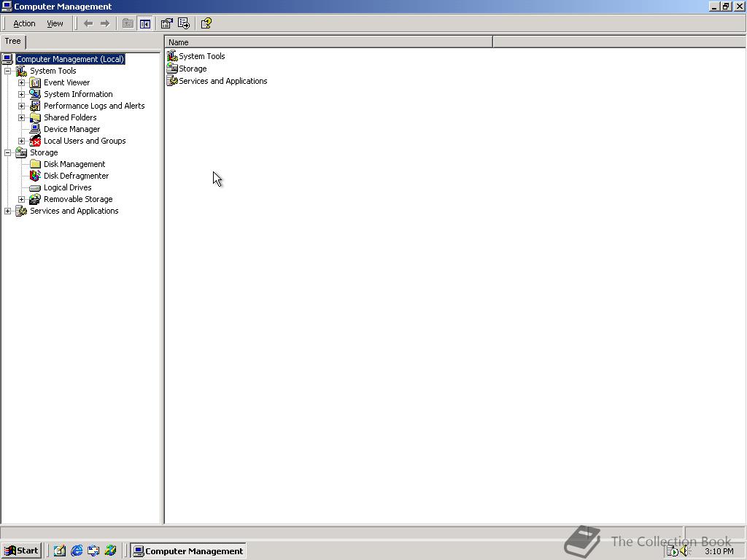Screen dimensions: 747x560
Task: Select Removable Storage label in tree
Action: click(78, 199)
